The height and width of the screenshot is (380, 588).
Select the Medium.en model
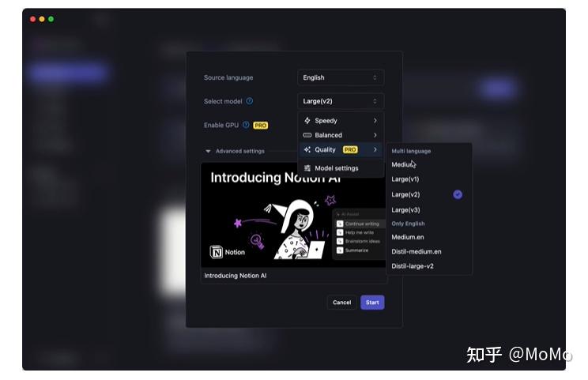(x=428, y=237)
